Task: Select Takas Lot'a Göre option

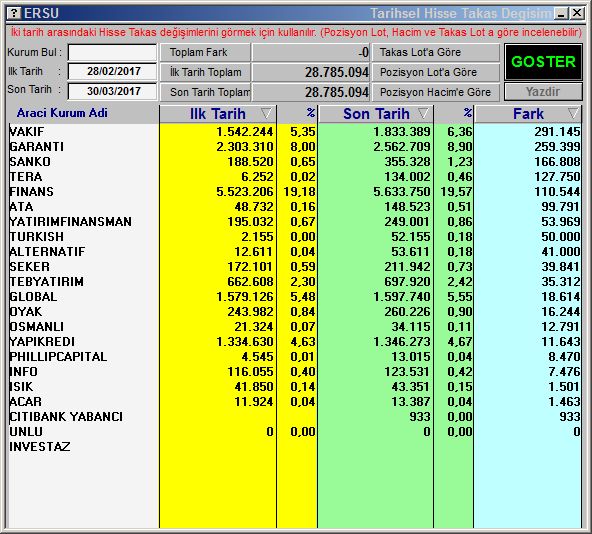Action: pos(436,52)
